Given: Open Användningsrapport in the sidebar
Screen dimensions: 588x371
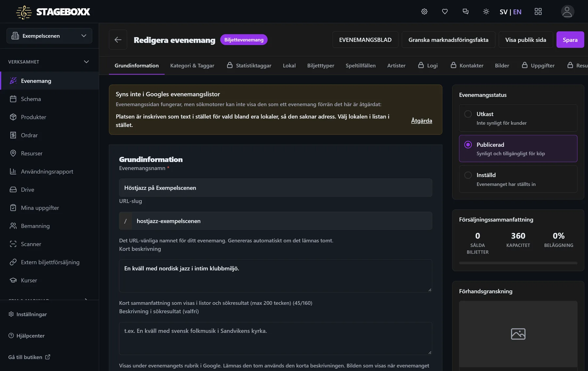Looking at the screenshot, I should point(49,171).
